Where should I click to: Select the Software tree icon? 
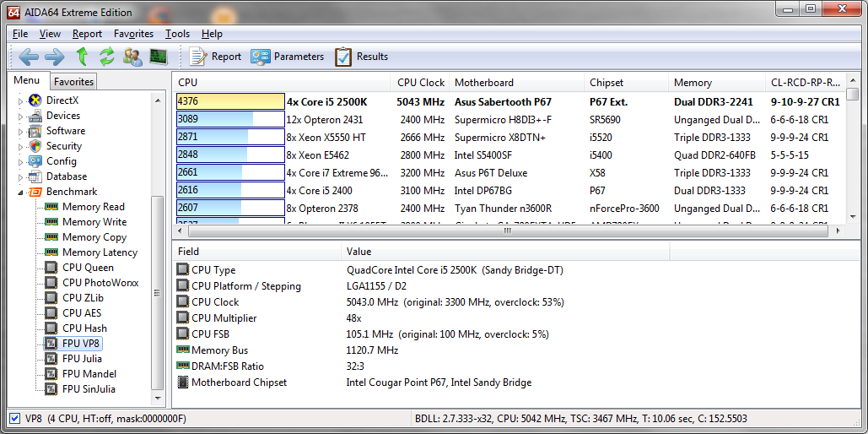click(35, 131)
